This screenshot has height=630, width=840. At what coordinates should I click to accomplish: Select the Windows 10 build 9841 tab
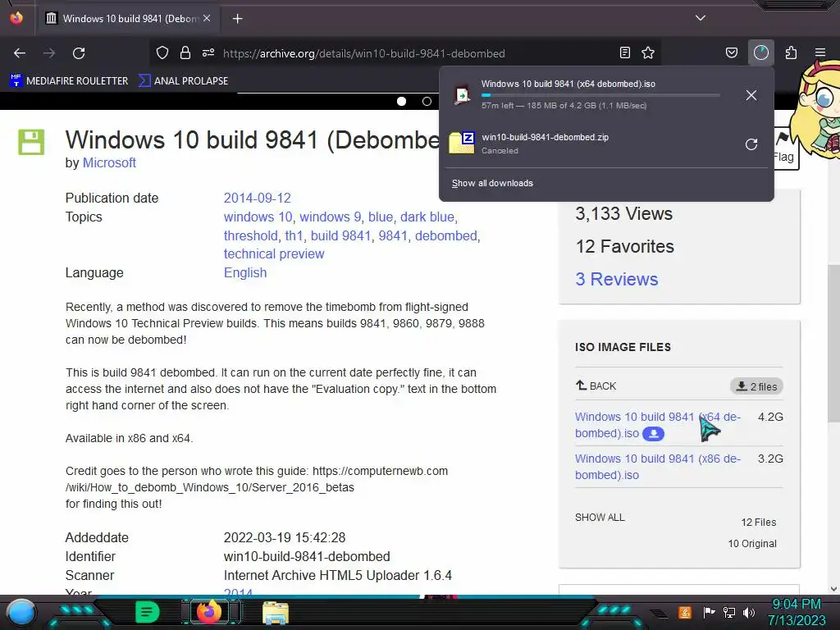(x=129, y=19)
